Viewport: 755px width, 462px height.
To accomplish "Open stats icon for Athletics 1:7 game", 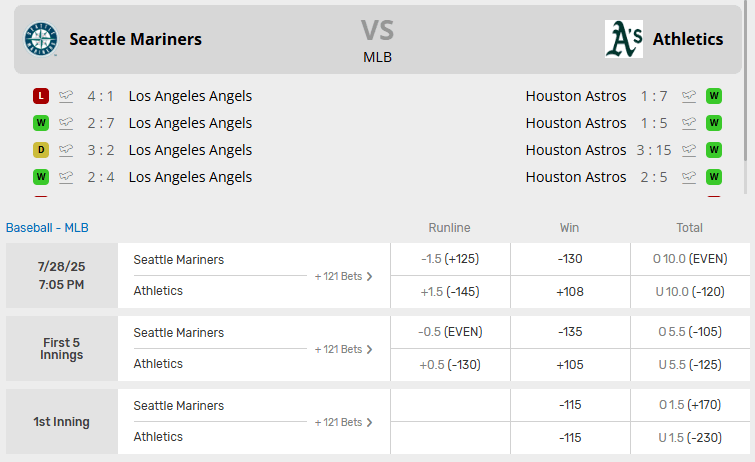I will tap(689, 97).
